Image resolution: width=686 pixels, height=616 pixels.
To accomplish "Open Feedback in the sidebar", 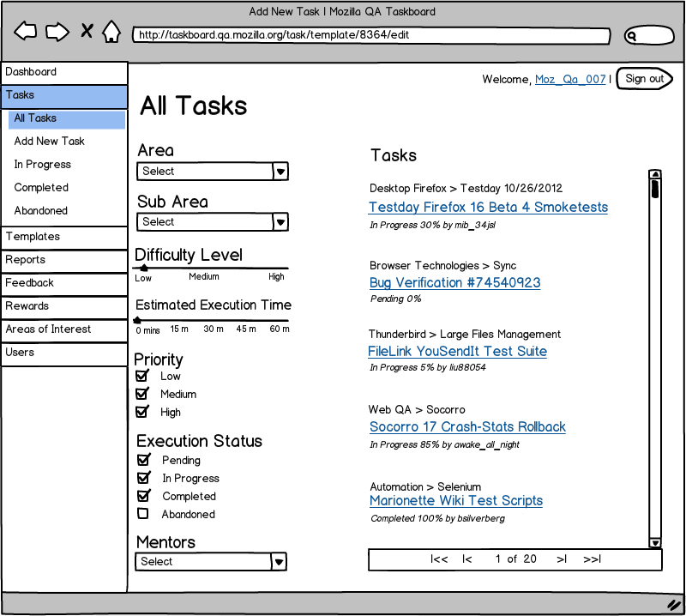I will (x=64, y=284).
